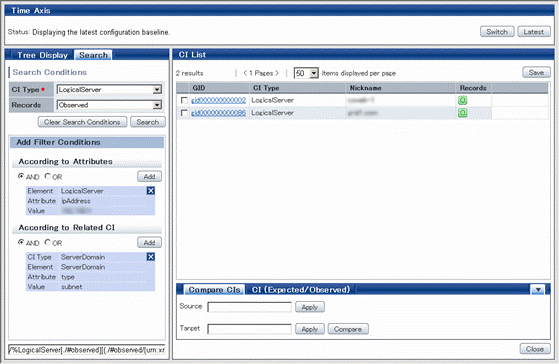This screenshot has width=559, height=364.
Task: Close the window with Close button
Action: (x=535, y=349)
